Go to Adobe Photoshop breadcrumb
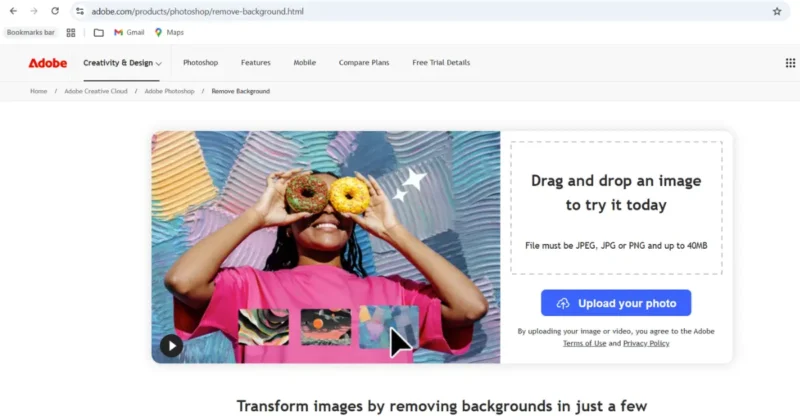Viewport: 800px width, 420px height. pos(169,91)
